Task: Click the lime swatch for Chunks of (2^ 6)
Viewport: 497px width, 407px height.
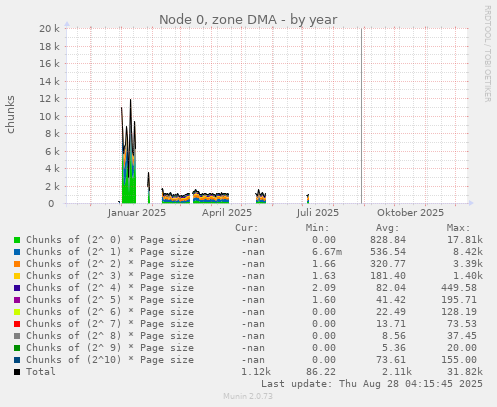Action: [x=17, y=312]
